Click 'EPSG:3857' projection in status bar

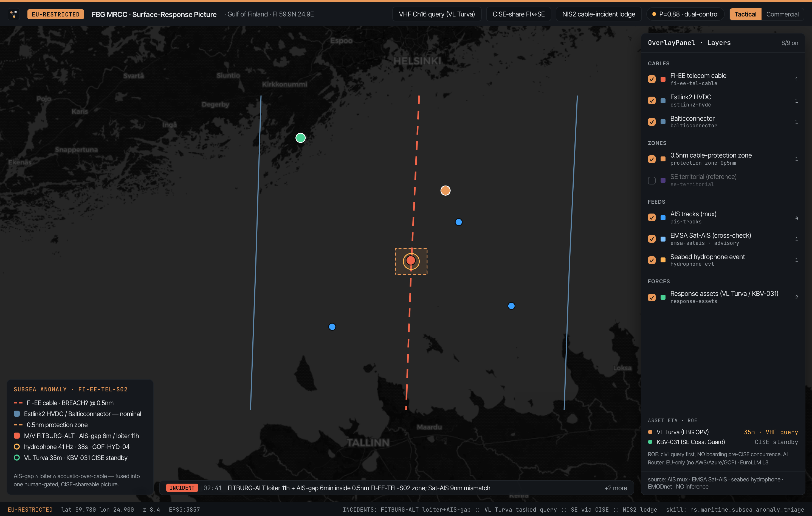tap(184, 510)
